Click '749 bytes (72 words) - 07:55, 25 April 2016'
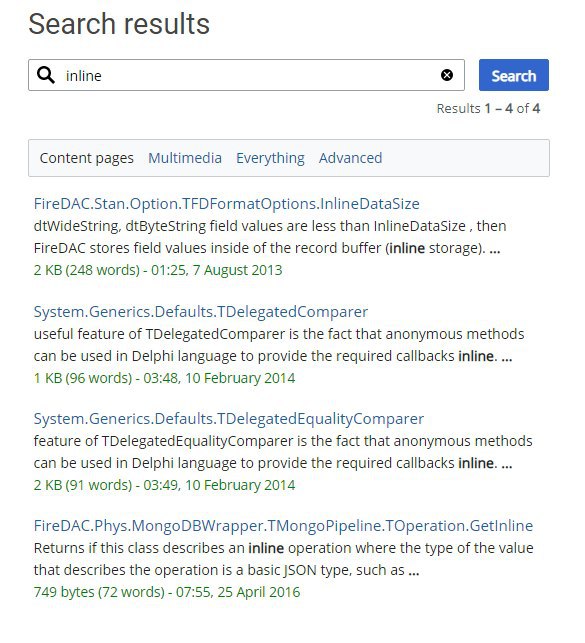Viewport: 585px width, 643px height. (x=167, y=592)
